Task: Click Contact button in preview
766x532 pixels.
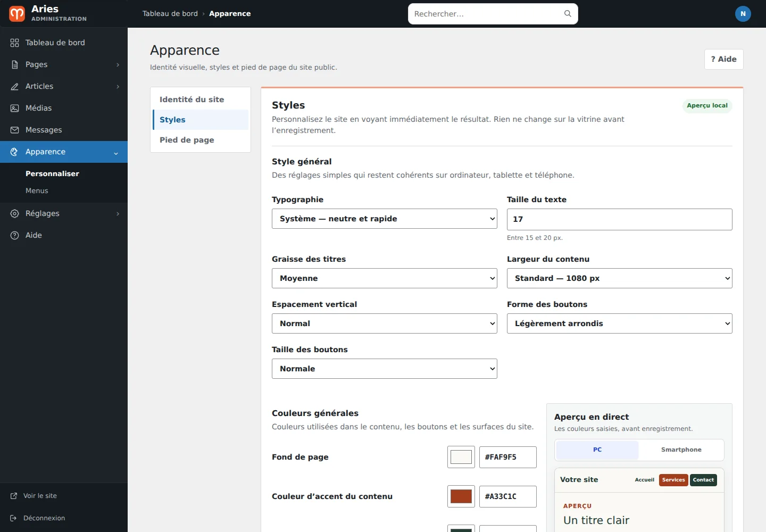Action: coord(703,480)
